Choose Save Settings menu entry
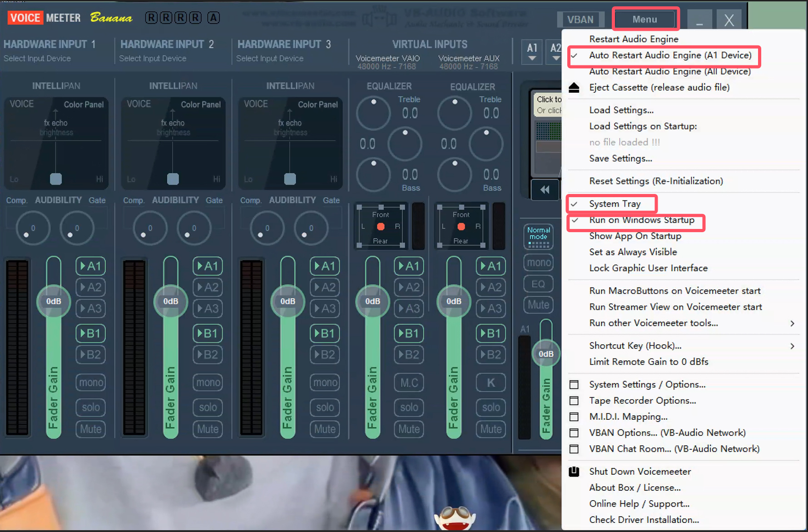The width and height of the screenshot is (808, 532). (x=620, y=159)
